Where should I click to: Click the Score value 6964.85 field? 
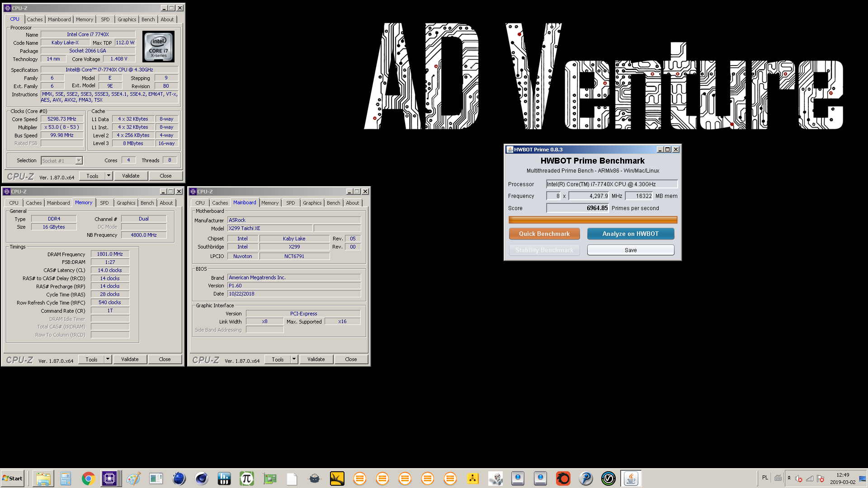tap(578, 208)
